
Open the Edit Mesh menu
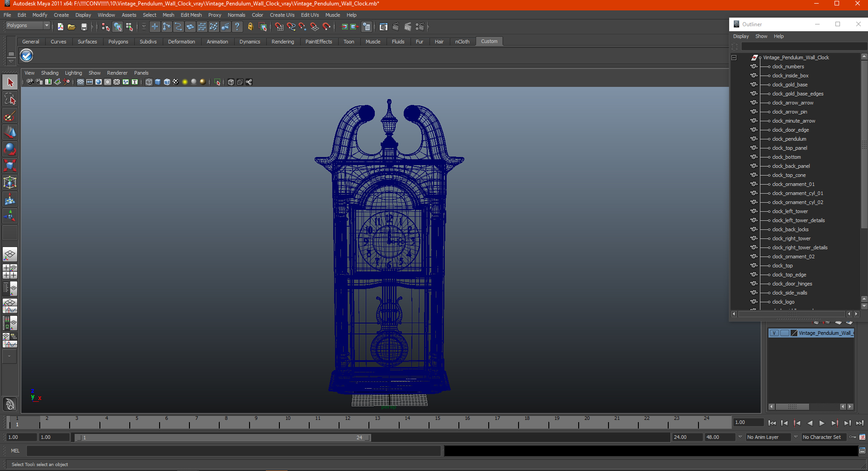(191, 15)
